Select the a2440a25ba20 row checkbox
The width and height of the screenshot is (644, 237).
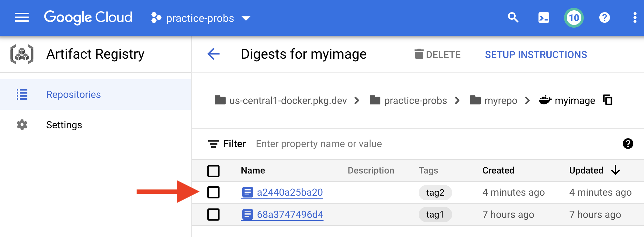click(213, 192)
